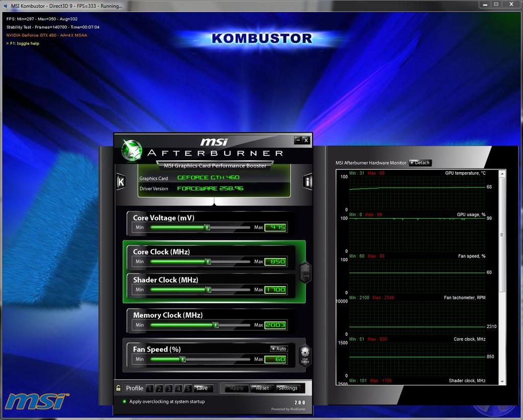Select profile slot 4
Viewport: 523px width, 420px height.
pyautogui.click(x=178, y=388)
